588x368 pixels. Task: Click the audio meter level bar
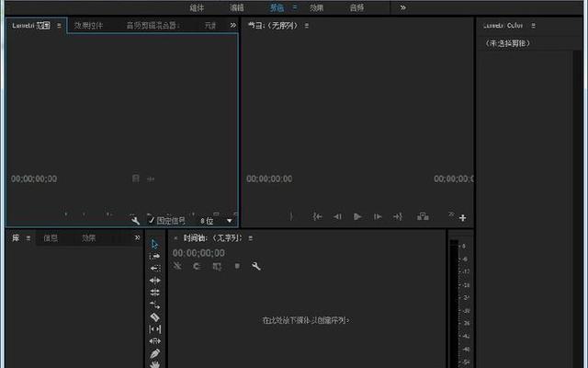[x=454, y=304]
